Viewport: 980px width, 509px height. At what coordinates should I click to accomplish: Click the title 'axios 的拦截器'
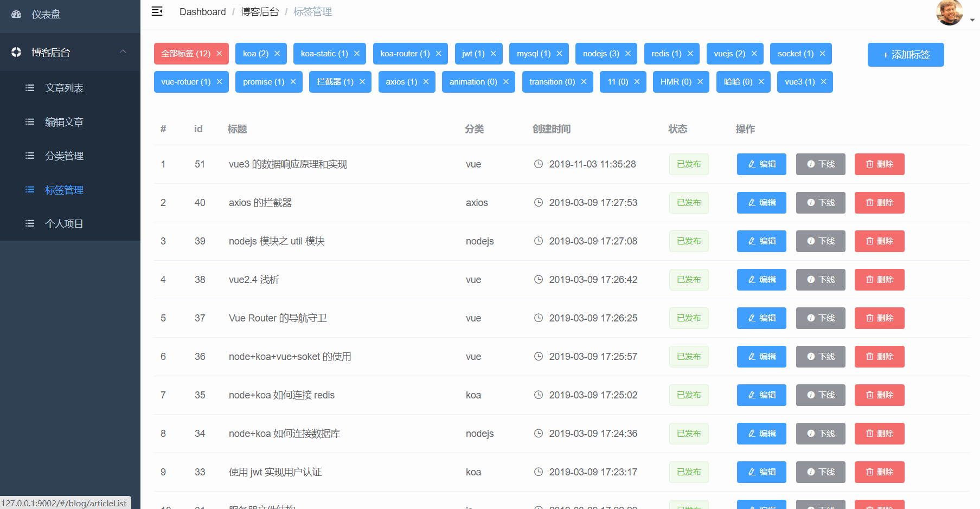click(x=260, y=203)
